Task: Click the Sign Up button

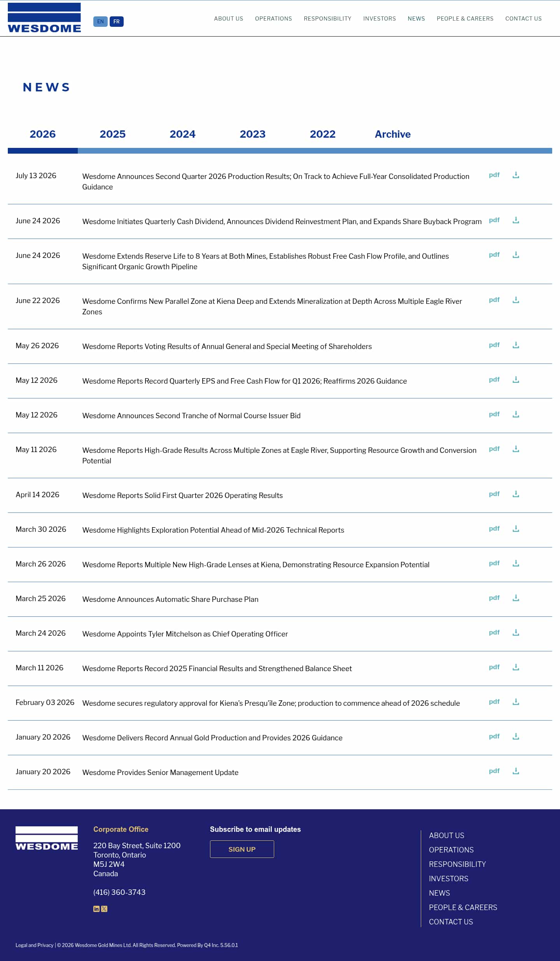Action: (242, 849)
